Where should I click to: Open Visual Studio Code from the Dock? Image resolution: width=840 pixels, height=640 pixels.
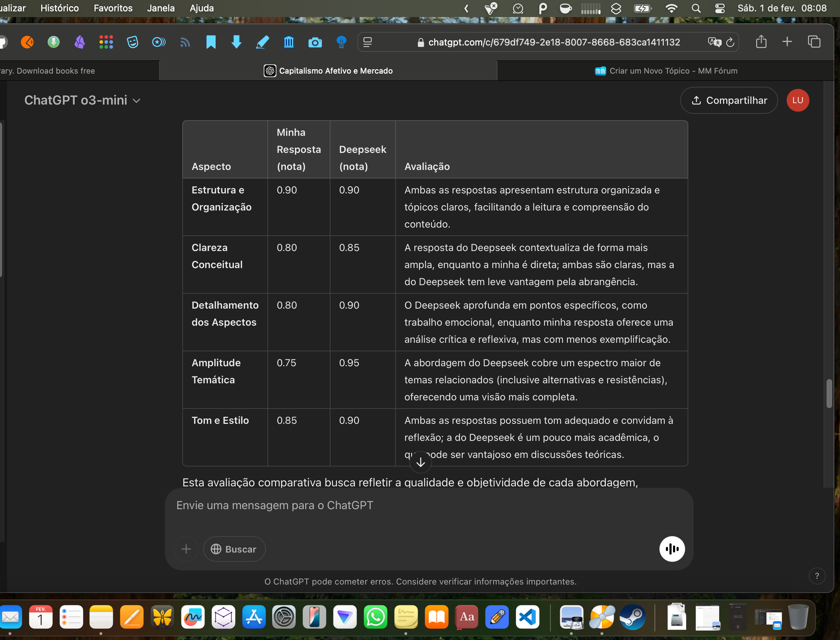(527, 617)
